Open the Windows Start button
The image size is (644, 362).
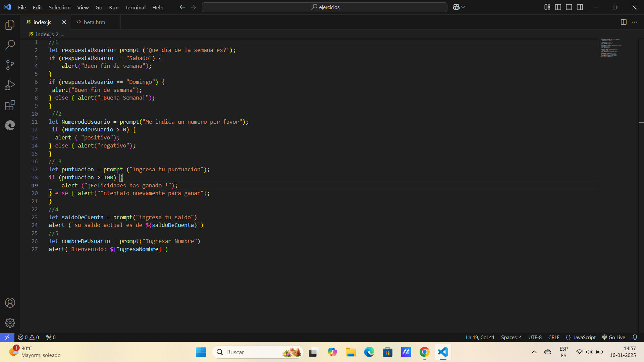[201, 352]
